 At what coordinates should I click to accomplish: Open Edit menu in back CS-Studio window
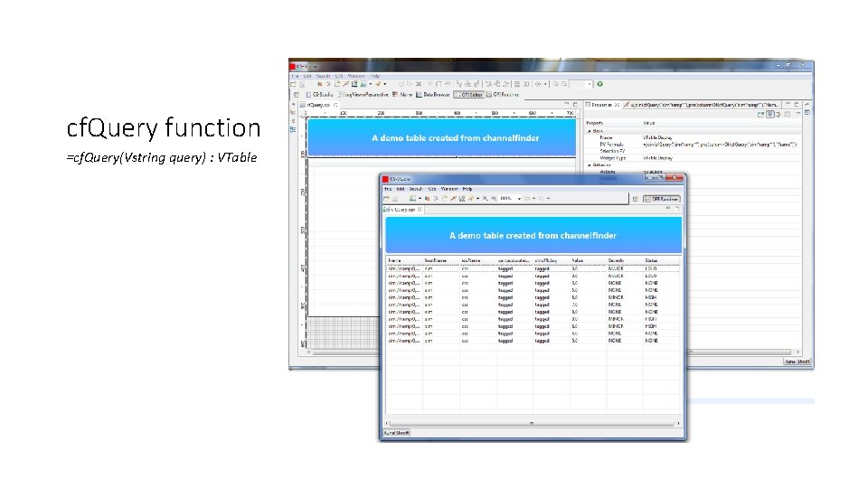[307, 76]
